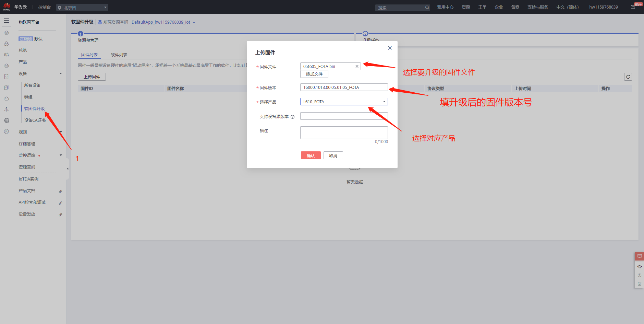Open the hamburger menu in the sidebar

(7, 21)
